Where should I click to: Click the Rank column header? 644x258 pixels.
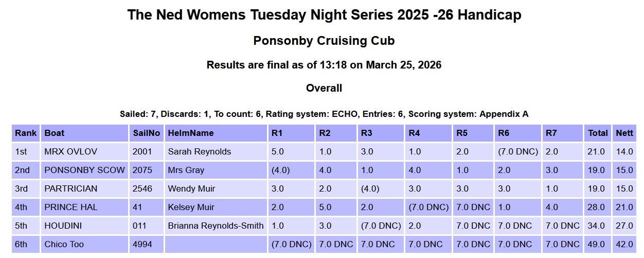tap(26, 133)
